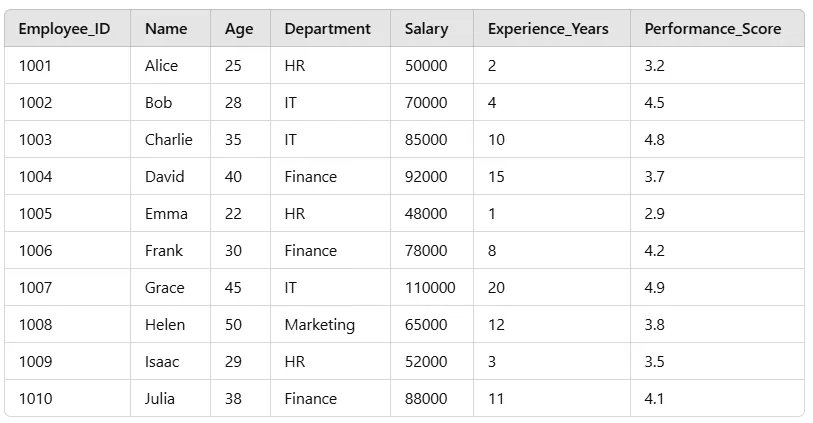Select employee ID cell 1005
The image size is (813, 423).
click(35, 214)
